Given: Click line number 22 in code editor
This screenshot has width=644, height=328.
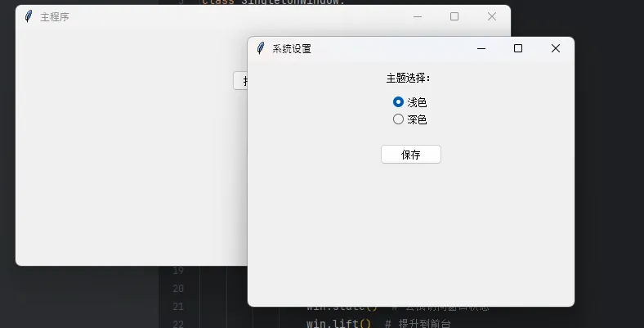Looking at the screenshot, I should tap(178, 323).
